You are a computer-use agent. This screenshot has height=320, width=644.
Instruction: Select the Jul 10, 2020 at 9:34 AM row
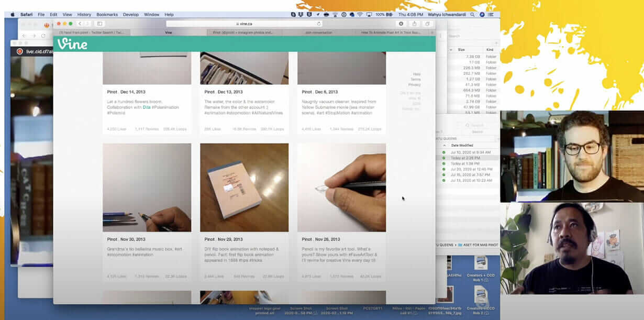coord(467,152)
